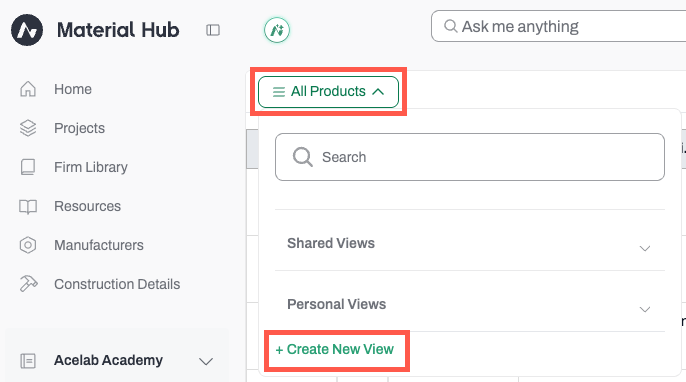Click the Ask me anything search box
The height and width of the screenshot is (382, 686).
pyautogui.click(x=558, y=26)
